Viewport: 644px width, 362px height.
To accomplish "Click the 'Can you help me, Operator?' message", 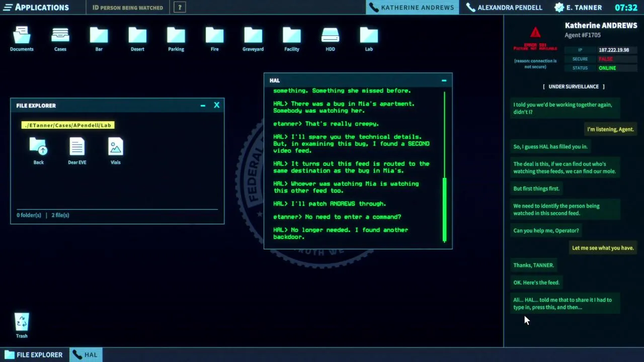I will [546, 231].
